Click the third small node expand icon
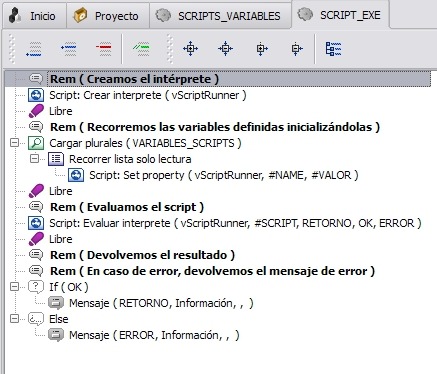The width and height of the screenshot is (437, 374). click(x=262, y=49)
